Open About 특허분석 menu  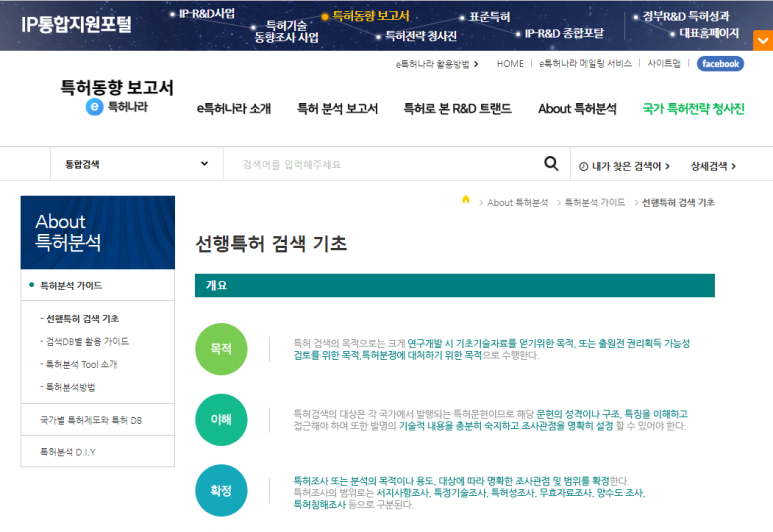pos(577,108)
